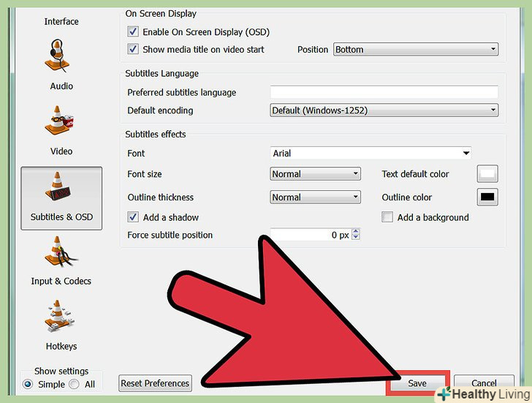Open the Hotkeys cone icon
Viewport: 532px width, 403px height.
[59, 316]
